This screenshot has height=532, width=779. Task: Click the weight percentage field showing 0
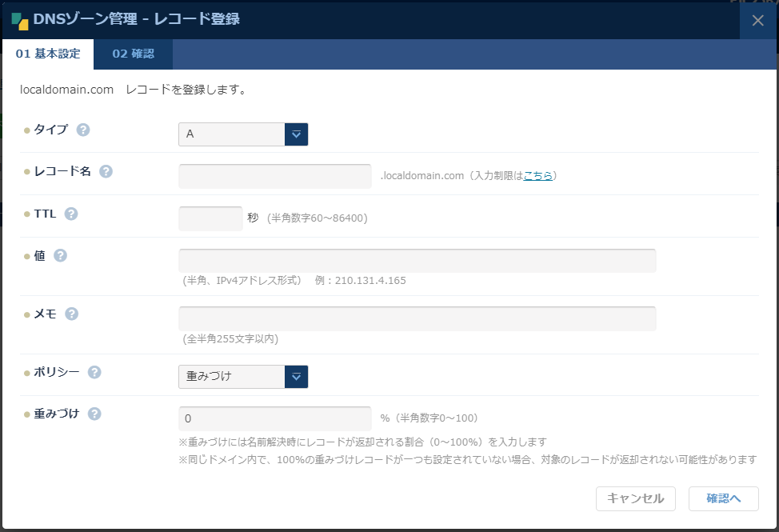(x=274, y=418)
